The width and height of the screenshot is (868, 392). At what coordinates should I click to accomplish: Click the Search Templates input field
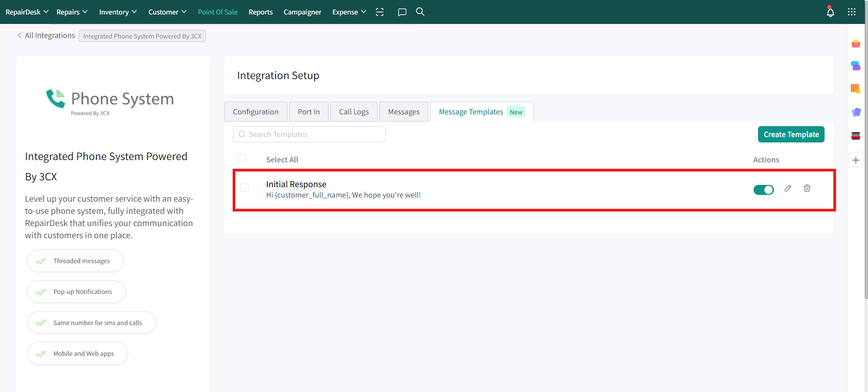309,134
